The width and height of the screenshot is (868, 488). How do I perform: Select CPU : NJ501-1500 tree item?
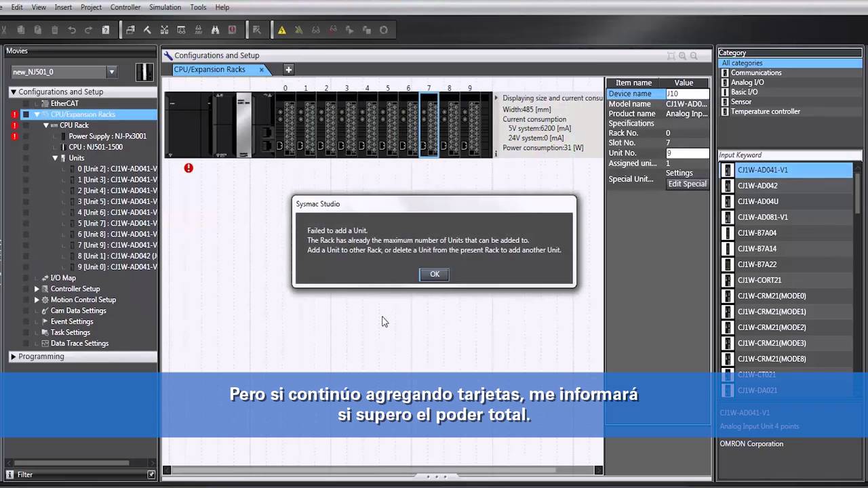click(x=96, y=147)
